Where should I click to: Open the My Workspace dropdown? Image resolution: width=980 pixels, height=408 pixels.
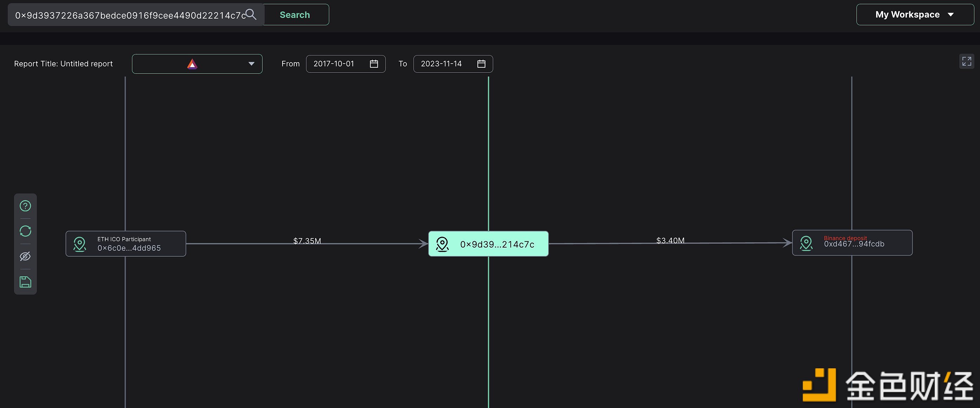[915, 15]
